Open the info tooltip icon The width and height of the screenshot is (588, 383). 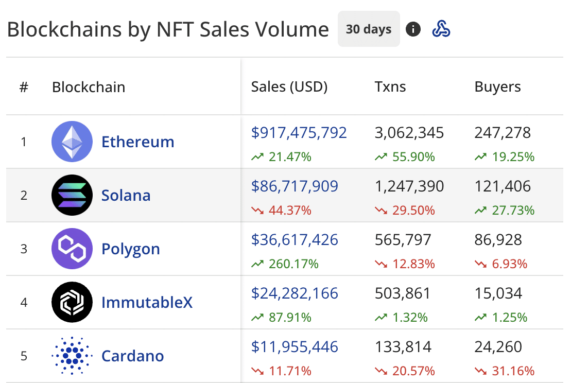(x=413, y=29)
